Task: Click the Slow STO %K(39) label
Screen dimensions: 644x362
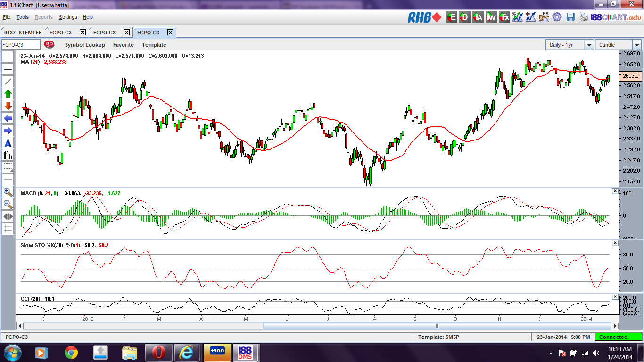Action: click(x=42, y=245)
